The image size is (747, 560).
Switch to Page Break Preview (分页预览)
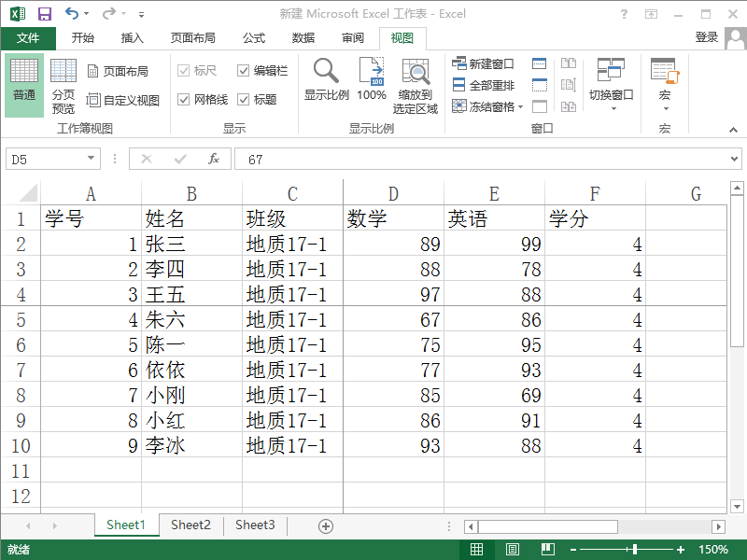pyautogui.click(x=63, y=84)
